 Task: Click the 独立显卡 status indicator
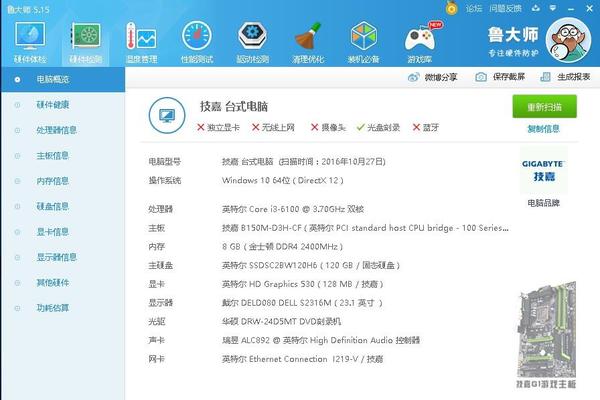pos(218,127)
